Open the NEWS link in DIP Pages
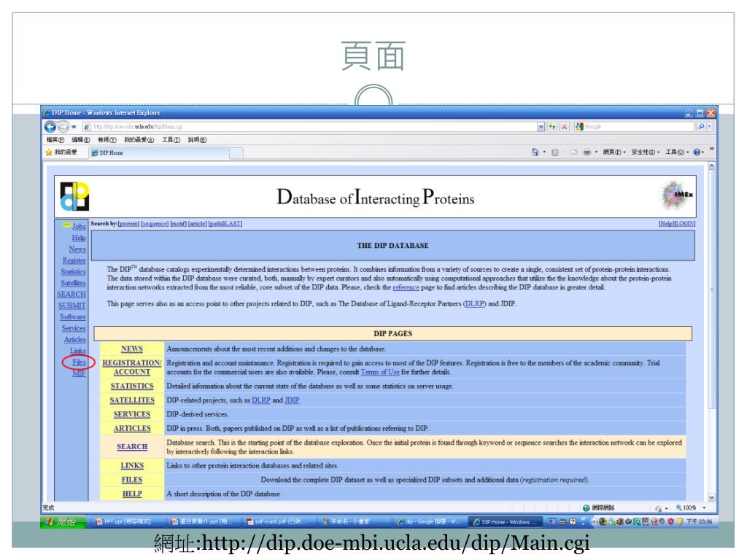This screenshot has height=560, width=747. [x=132, y=349]
